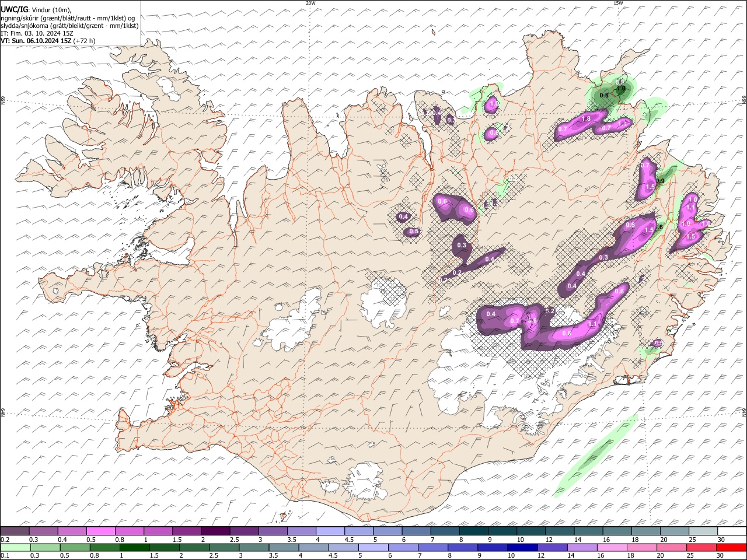Click the bold 'UWC/IG' title text
This screenshot has width=747, height=560.
click(14, 9)
